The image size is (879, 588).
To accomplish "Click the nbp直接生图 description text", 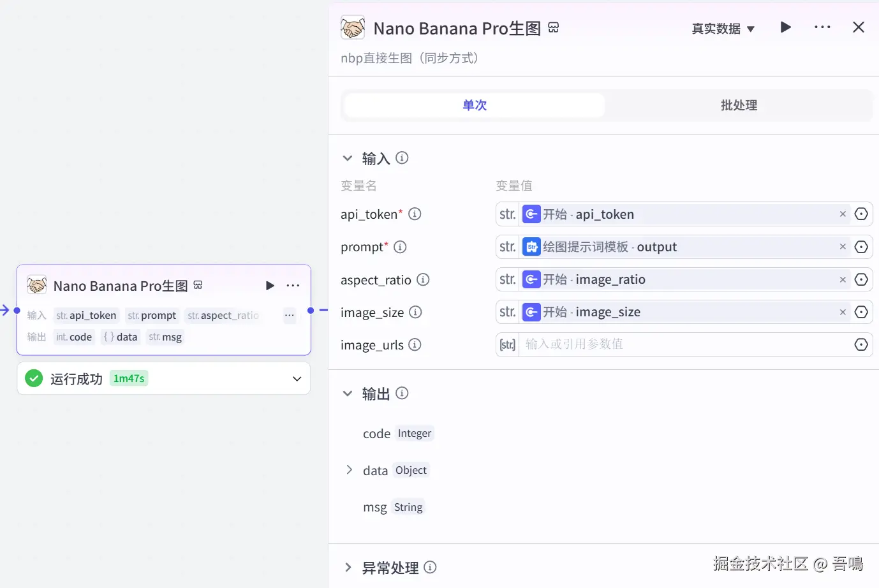I will tap(410, 58).
